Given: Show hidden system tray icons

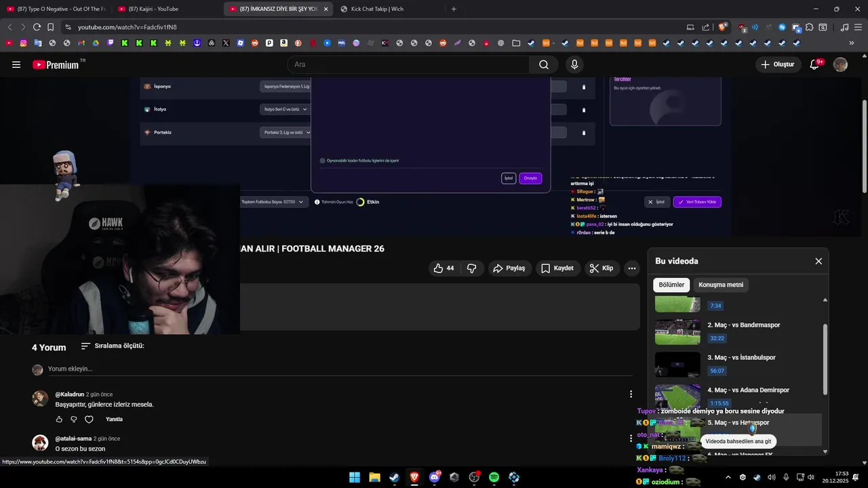Looking at the screenshot, I should [728, 477].
